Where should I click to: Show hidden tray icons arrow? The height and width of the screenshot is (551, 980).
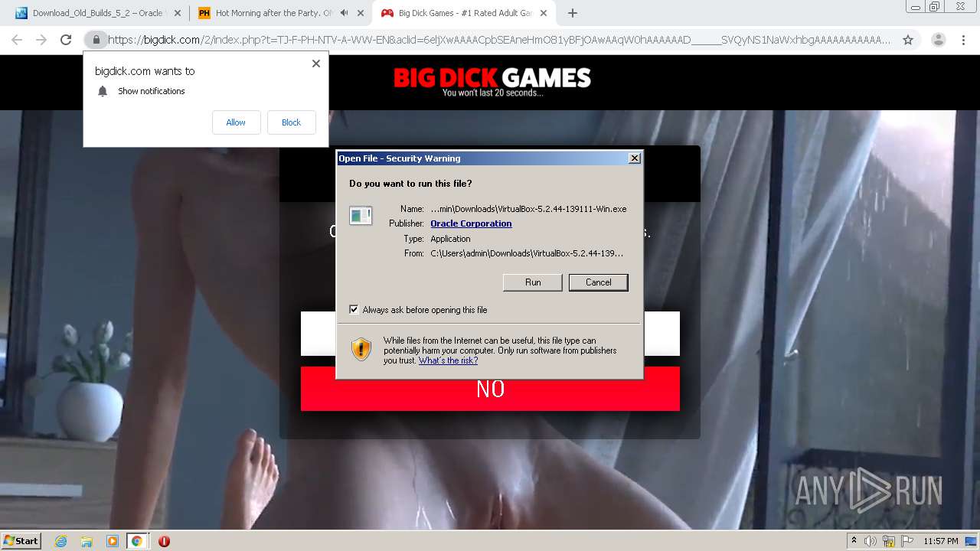click(x=854, y=541)
